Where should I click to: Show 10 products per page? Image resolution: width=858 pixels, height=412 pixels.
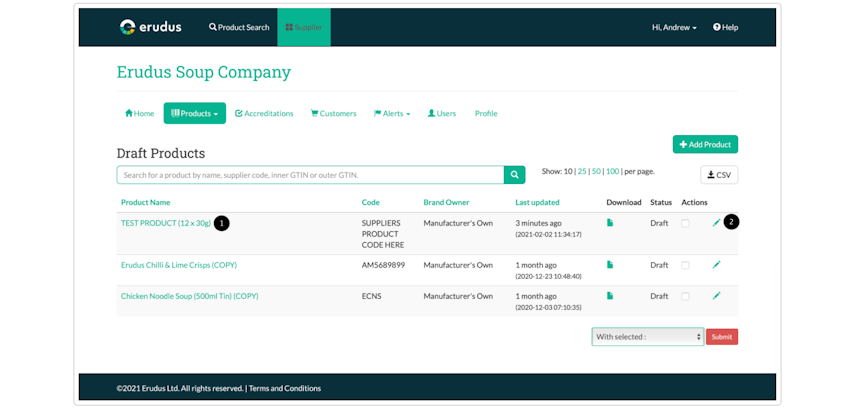tap(569, 171)
